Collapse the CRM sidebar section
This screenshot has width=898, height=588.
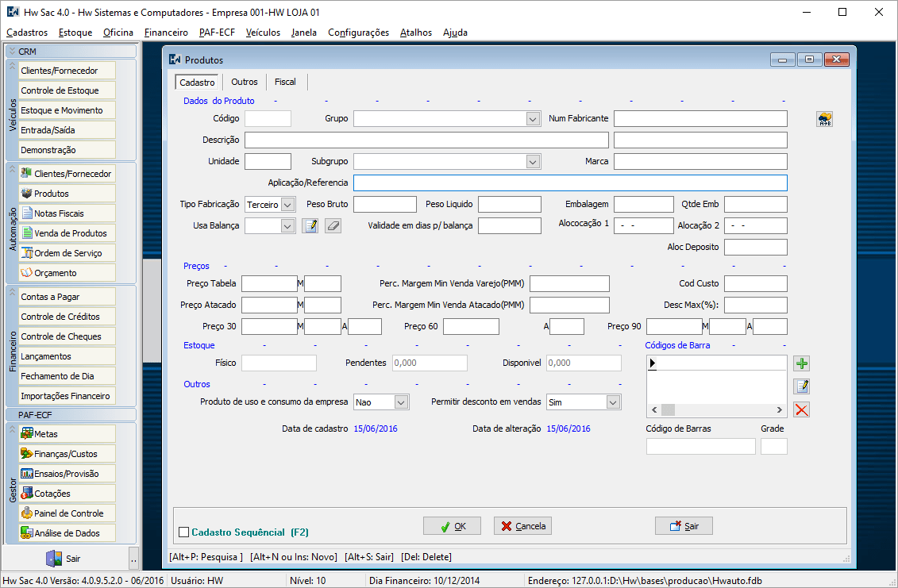(x=12, y=51)
